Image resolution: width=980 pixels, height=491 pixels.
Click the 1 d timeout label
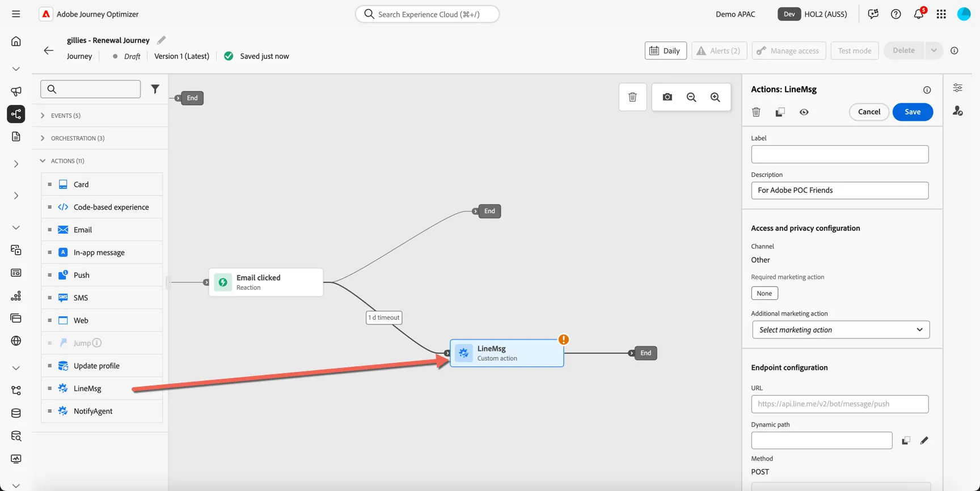click(384, 318)
